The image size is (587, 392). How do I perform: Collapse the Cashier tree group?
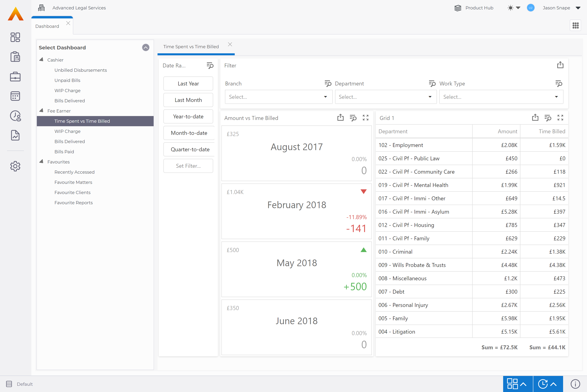42,60
